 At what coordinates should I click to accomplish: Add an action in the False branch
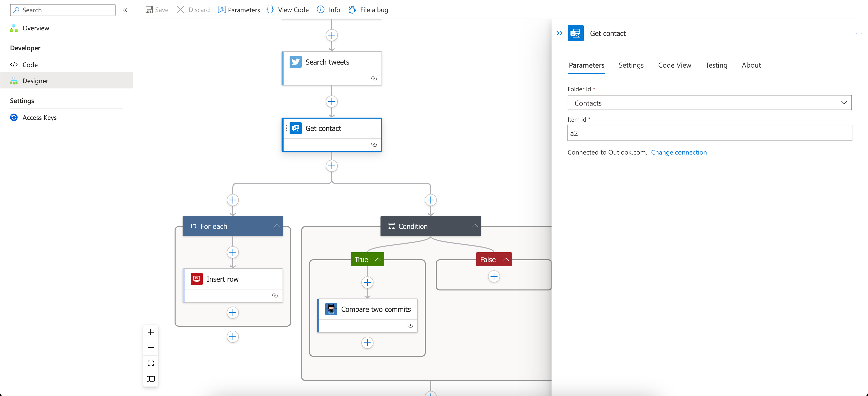point(494,277)
